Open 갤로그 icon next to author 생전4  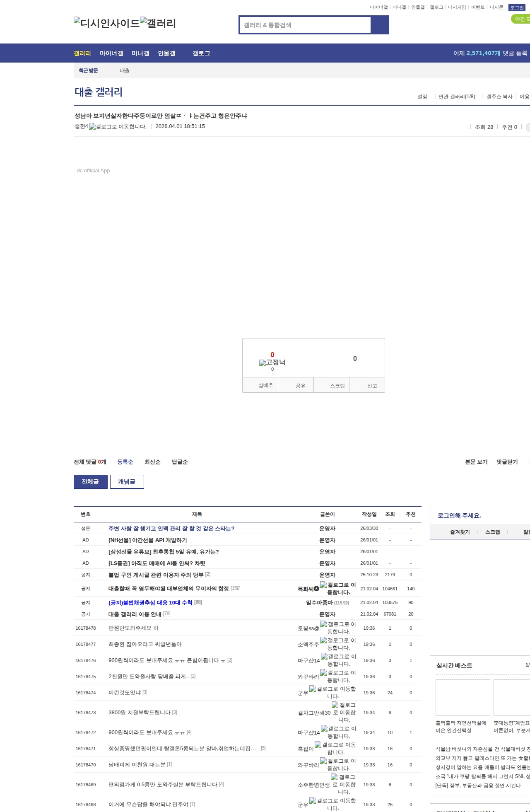118,127
